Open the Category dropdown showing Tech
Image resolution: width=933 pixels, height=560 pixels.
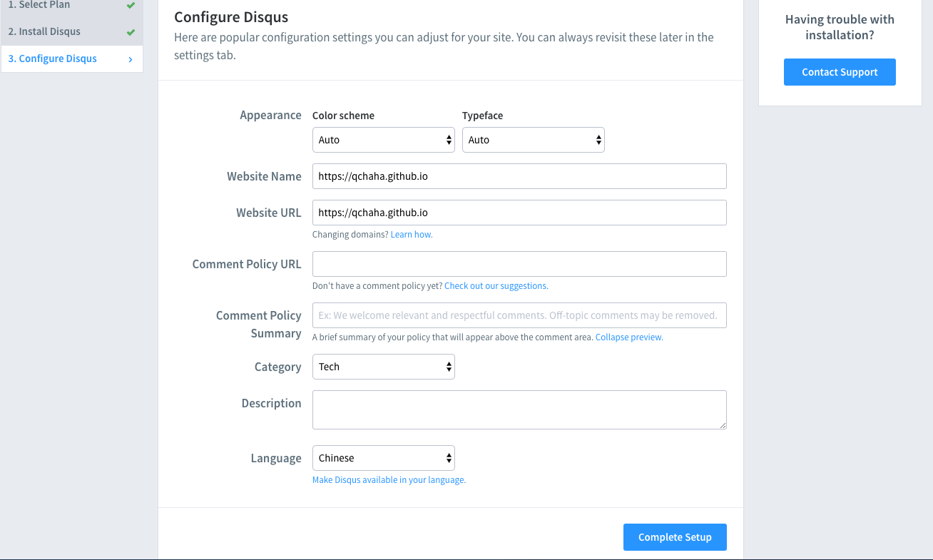coord(384,367)
